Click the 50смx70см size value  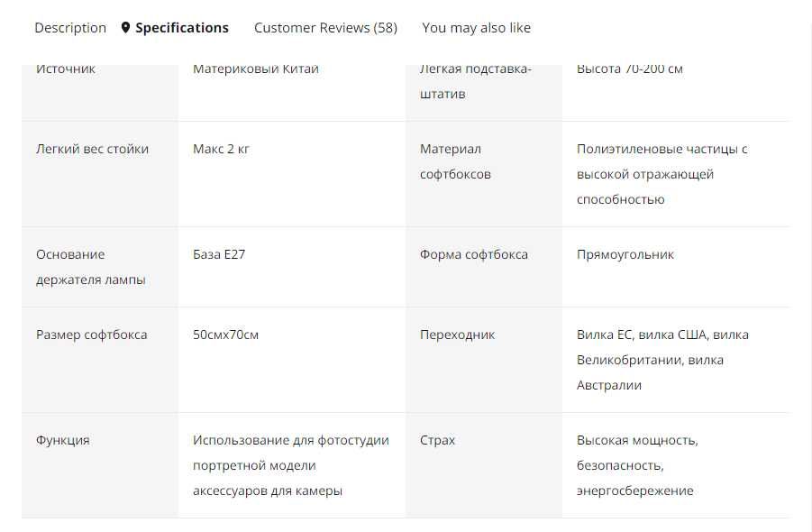(225, 335)
